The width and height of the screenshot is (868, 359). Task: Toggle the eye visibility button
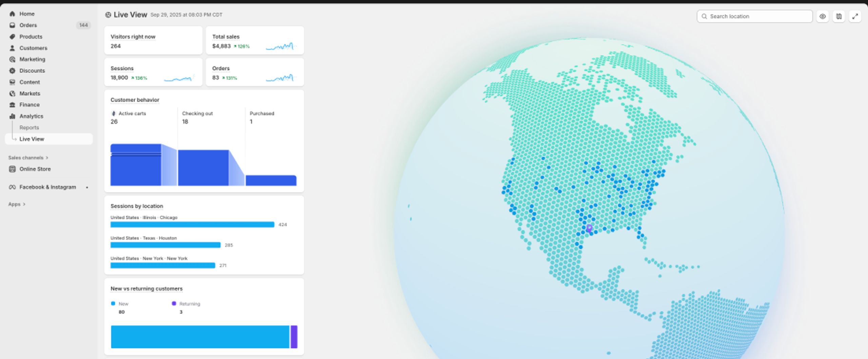[x=823, y=16]
